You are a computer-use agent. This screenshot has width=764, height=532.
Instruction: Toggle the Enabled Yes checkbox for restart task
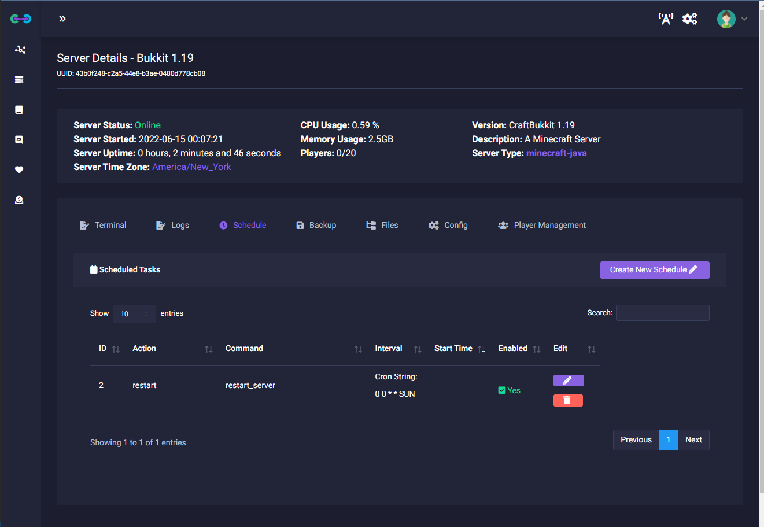coord(502,390)
